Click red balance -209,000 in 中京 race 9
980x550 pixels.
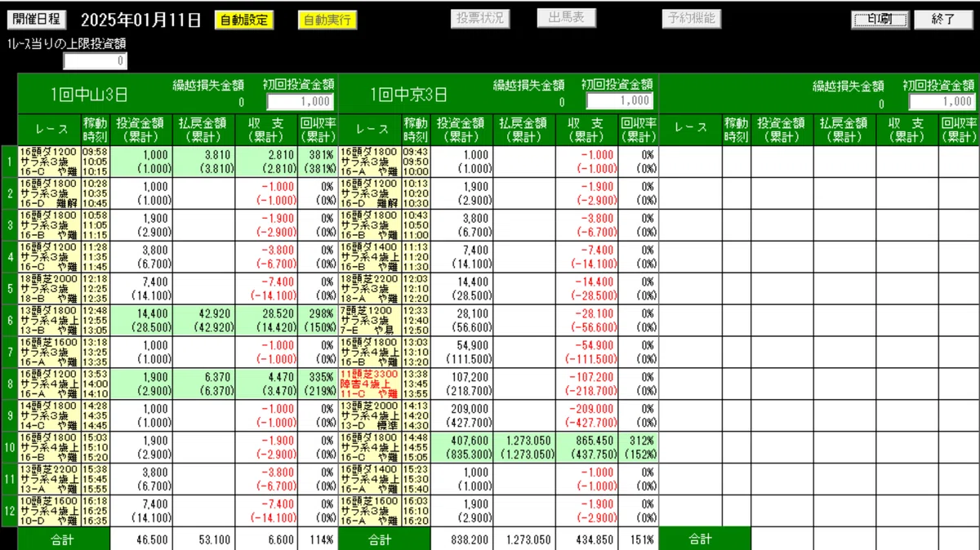pyautogui.click(x=586, y=415)
